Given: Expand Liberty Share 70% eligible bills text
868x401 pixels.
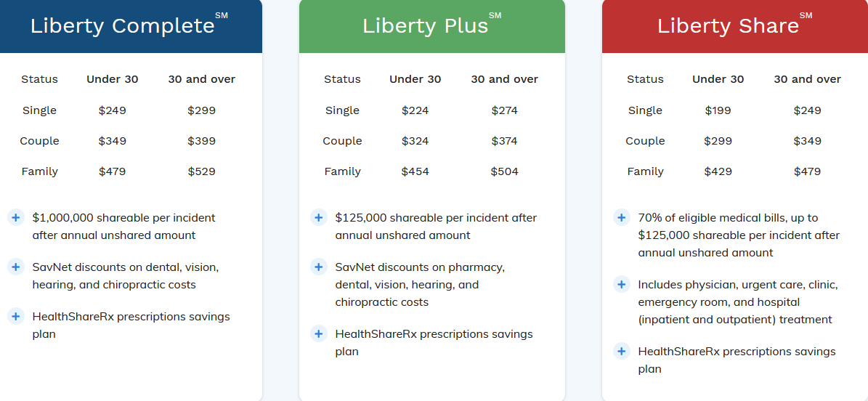Looking at the screenshot, I should [x=738, y=235].
